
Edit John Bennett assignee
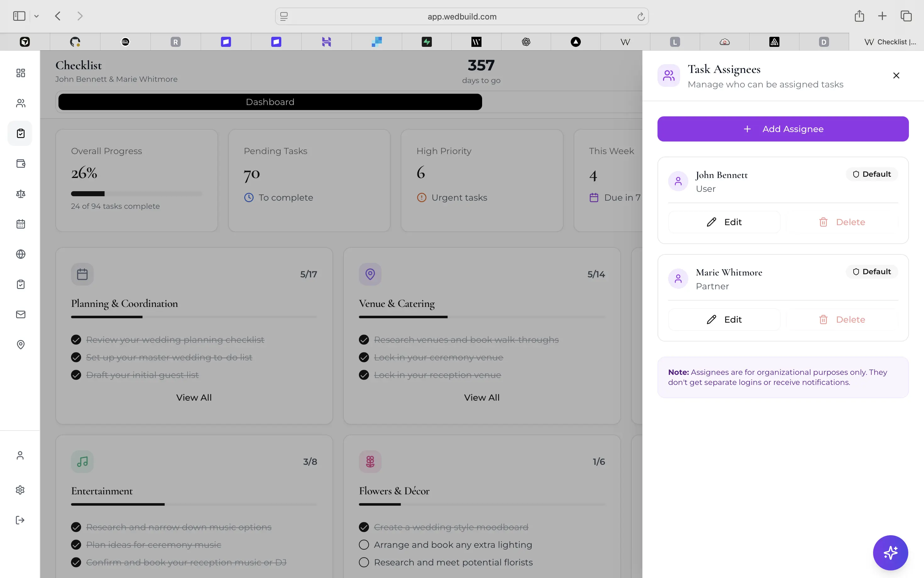point(724,222)
